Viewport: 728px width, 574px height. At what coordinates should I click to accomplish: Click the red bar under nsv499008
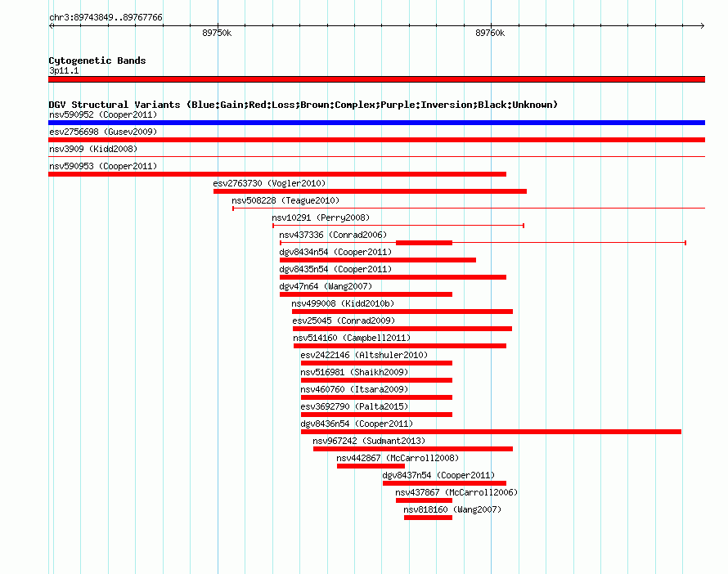(402, 312)
